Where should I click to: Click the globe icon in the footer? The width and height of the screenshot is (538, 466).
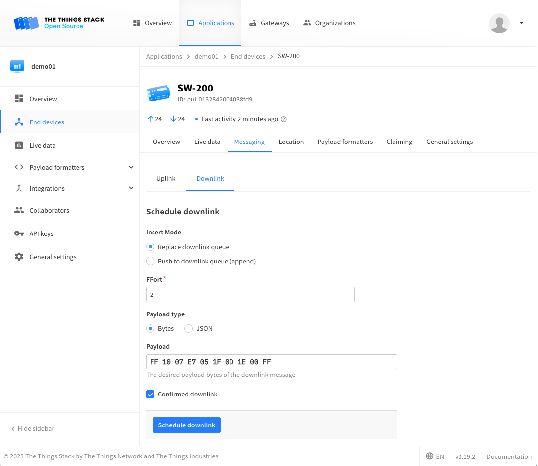[x=429, y=456]
